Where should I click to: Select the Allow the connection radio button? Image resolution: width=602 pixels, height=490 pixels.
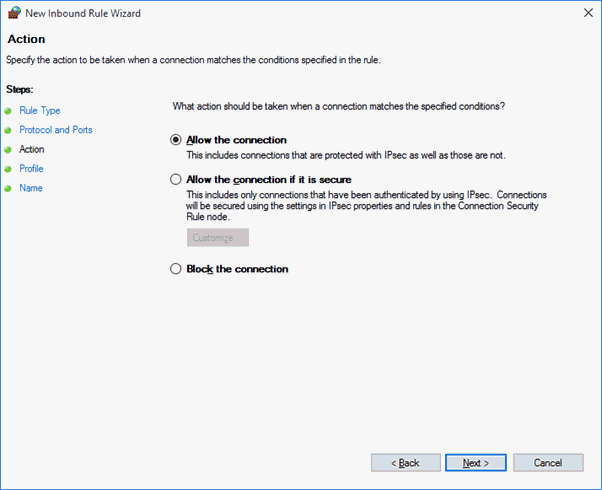[x=175, y=140]
